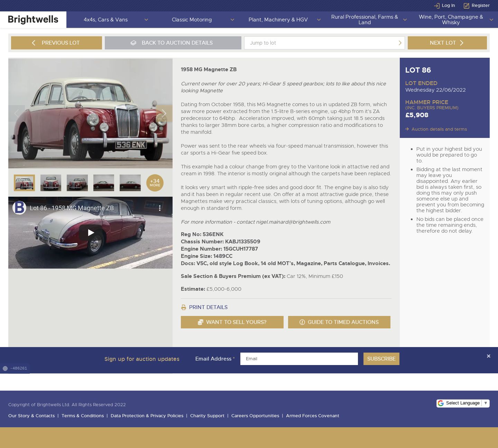Close the auction updates signup bar
498x448 pixels.
(x=488, y=356)
